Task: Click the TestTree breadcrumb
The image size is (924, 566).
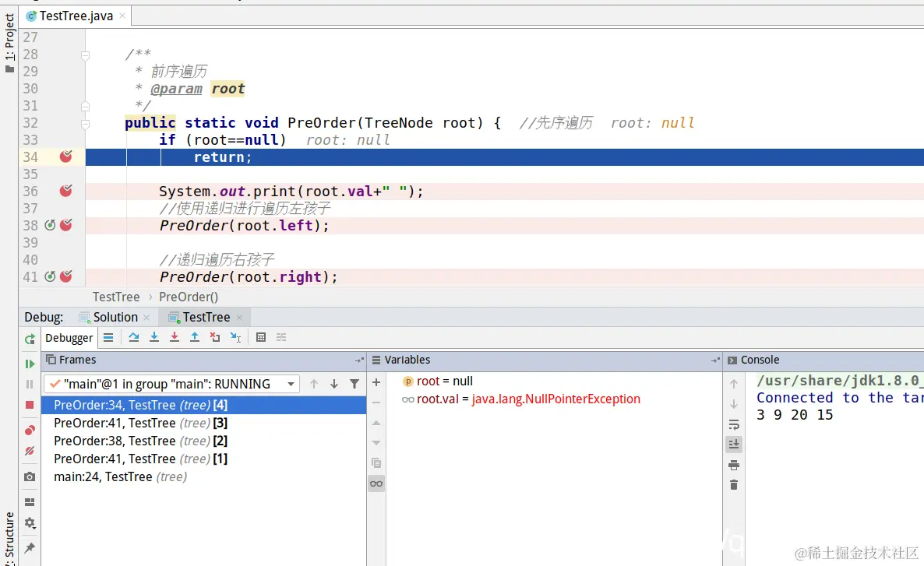Action: (116, 297)
